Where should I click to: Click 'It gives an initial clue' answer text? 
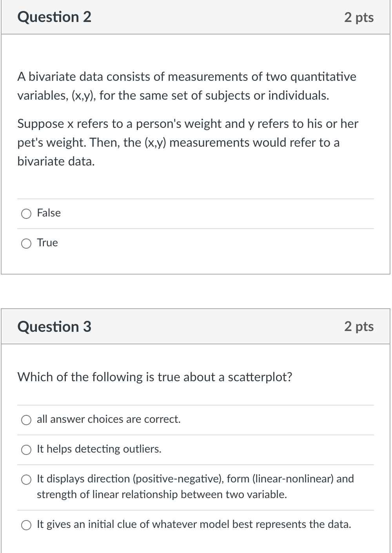(x=194, y=524)
